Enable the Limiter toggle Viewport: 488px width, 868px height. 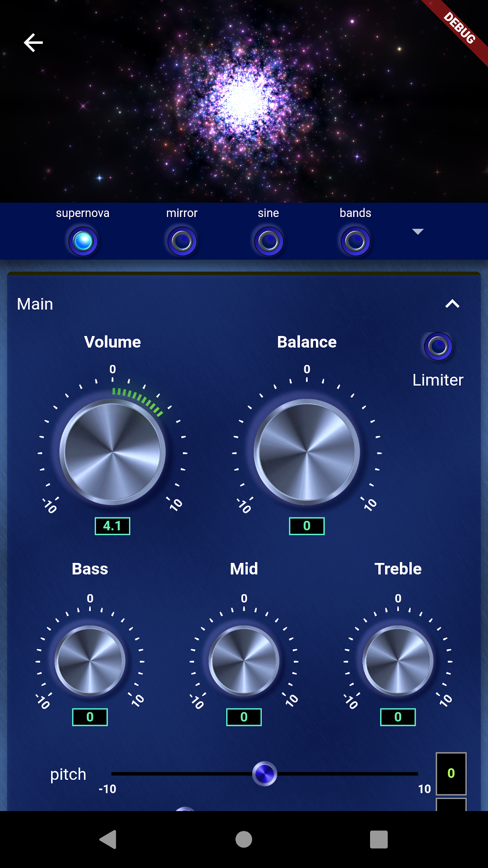point(438,346)
